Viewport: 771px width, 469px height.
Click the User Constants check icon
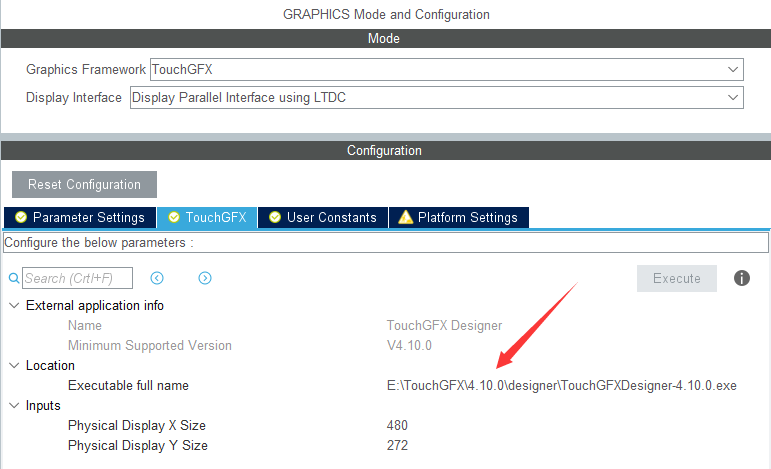point(275,217)
